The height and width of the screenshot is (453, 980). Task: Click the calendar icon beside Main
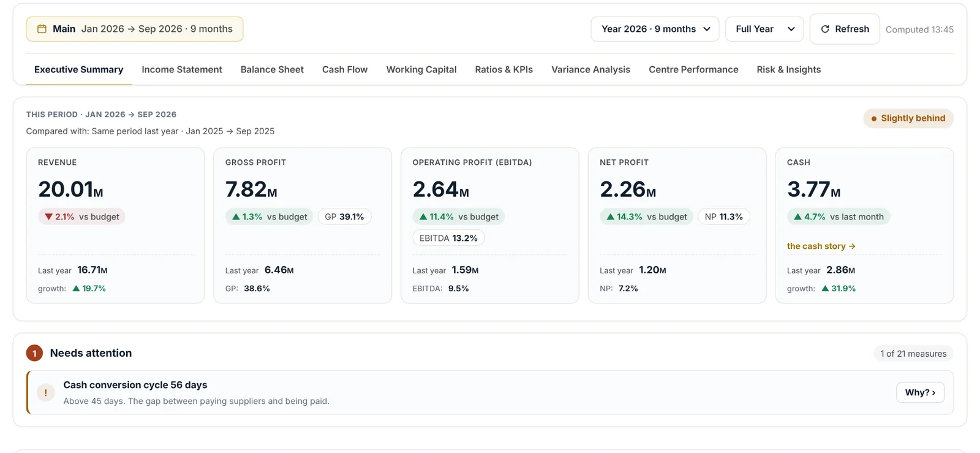pyautogui.click(x=42, y=29)
